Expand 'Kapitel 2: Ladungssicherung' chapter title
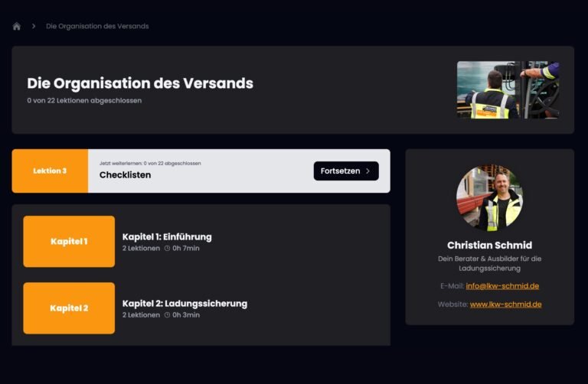This screenshot has height=384, width=588. point(185,303)
